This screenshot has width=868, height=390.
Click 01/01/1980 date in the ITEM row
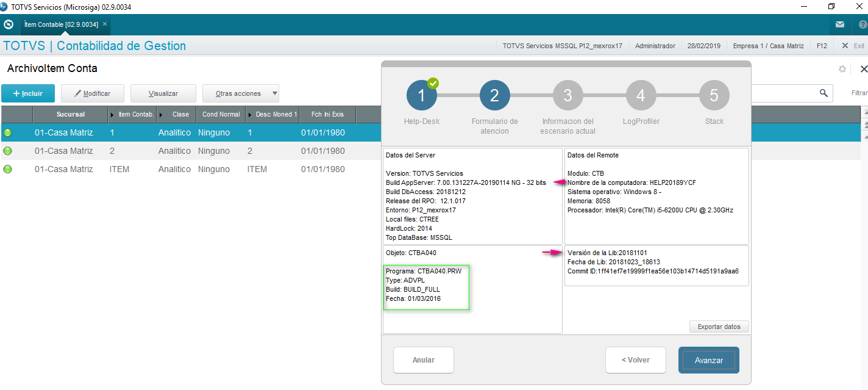tap(322, 169)
